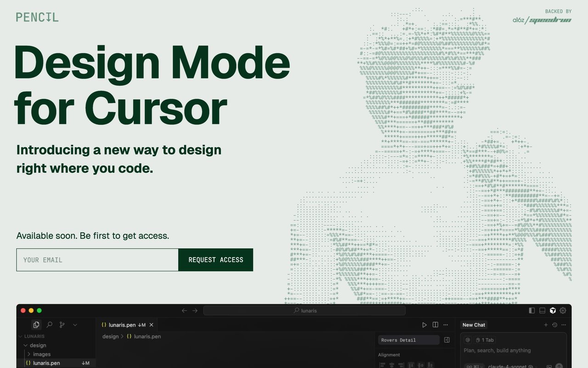The height and width of the screenshot is (368, 588).
Task: Click the Run play icon in editor toolbar
Action: (x=424, y=325)
